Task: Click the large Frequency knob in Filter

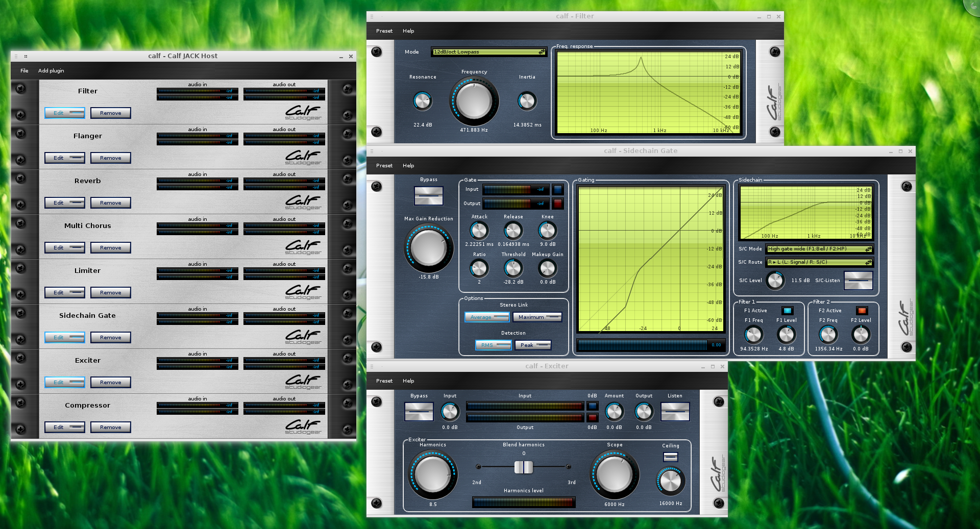Action: pos(474,101)
